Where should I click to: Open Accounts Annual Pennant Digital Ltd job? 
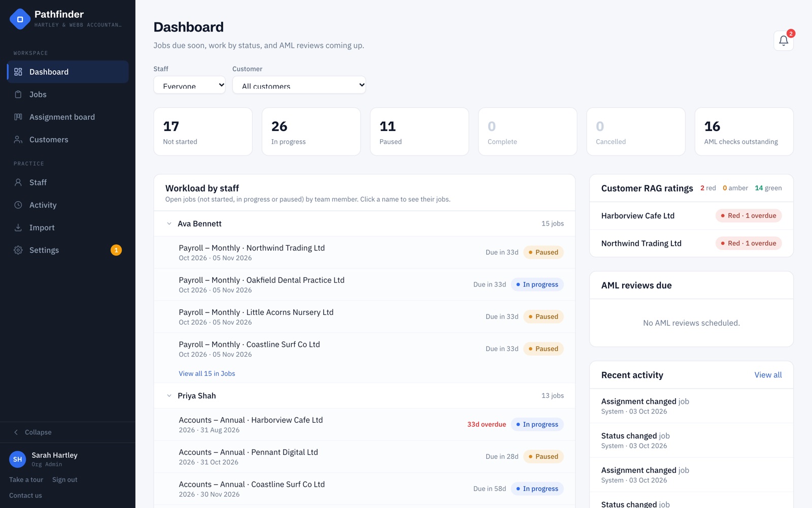(364, 457)
